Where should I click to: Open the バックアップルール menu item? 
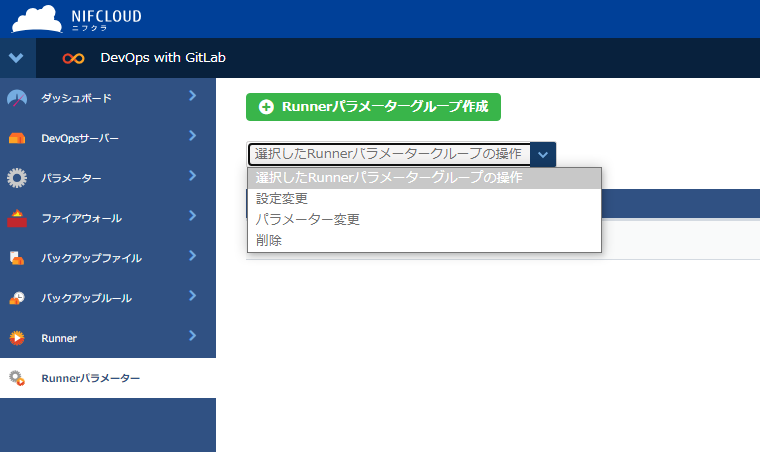pyautogui.click(x=108, y=298)
